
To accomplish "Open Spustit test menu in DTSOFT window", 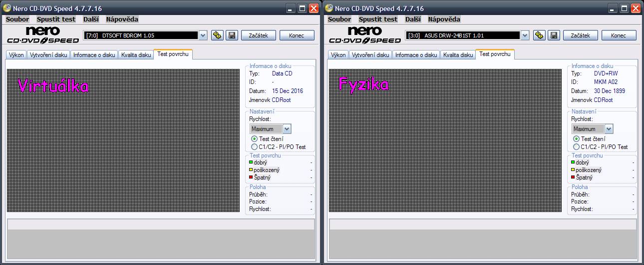I will (56, 19).
